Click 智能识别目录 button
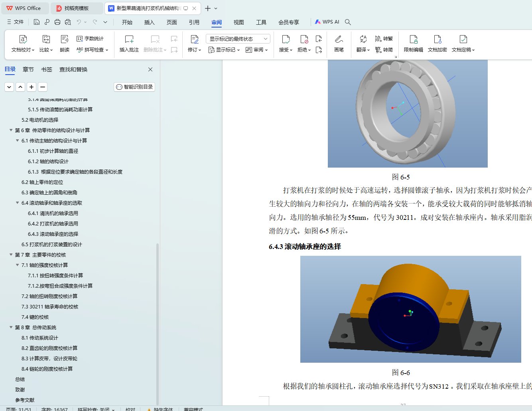532x411 pixels. pyautogui.click(x=134, y=87)
